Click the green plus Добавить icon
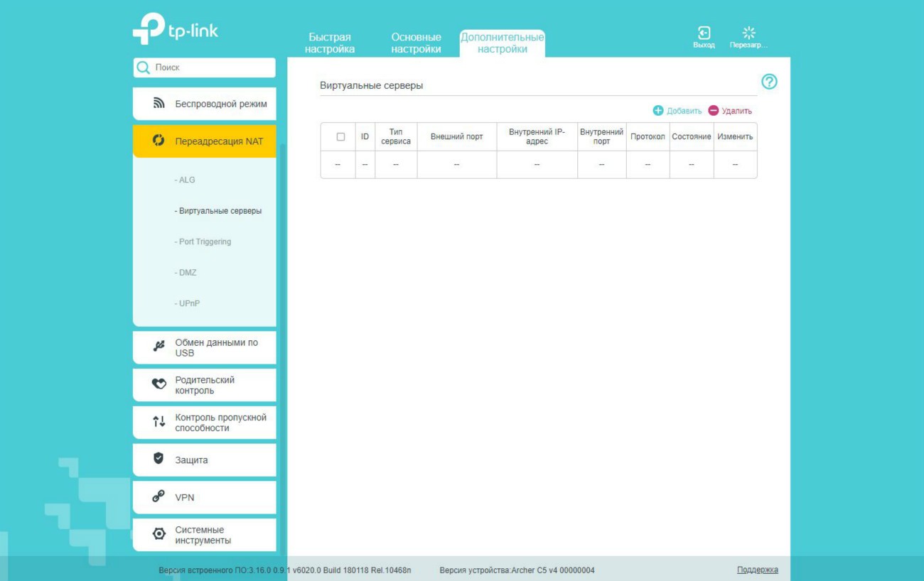This screenshot has height=581, width=924. pos(658,111)
